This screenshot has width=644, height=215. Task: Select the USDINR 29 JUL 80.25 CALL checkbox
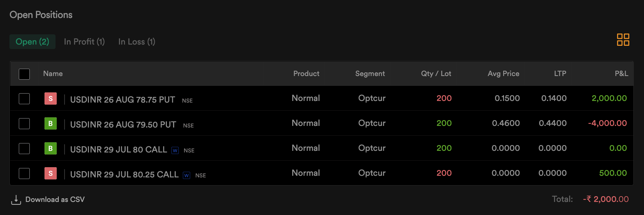click(24, 173)
